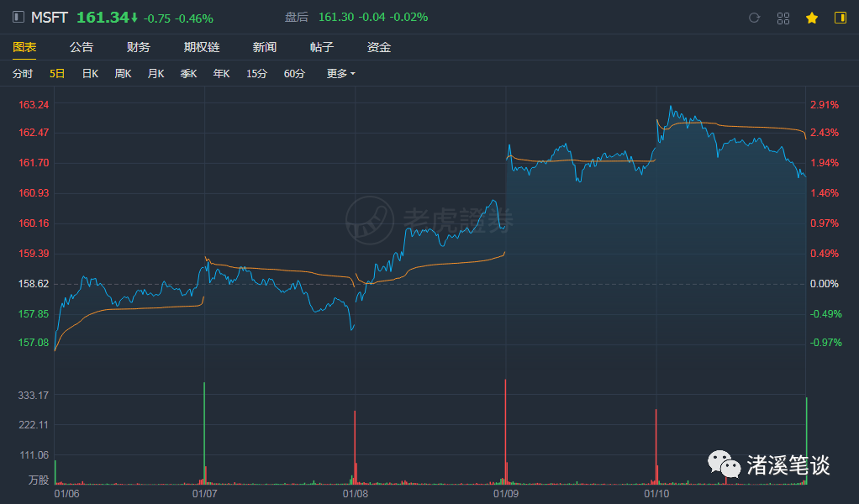
Task: Open the 期权链 tab
Action: pyautogui.click(x=202, y=47)
